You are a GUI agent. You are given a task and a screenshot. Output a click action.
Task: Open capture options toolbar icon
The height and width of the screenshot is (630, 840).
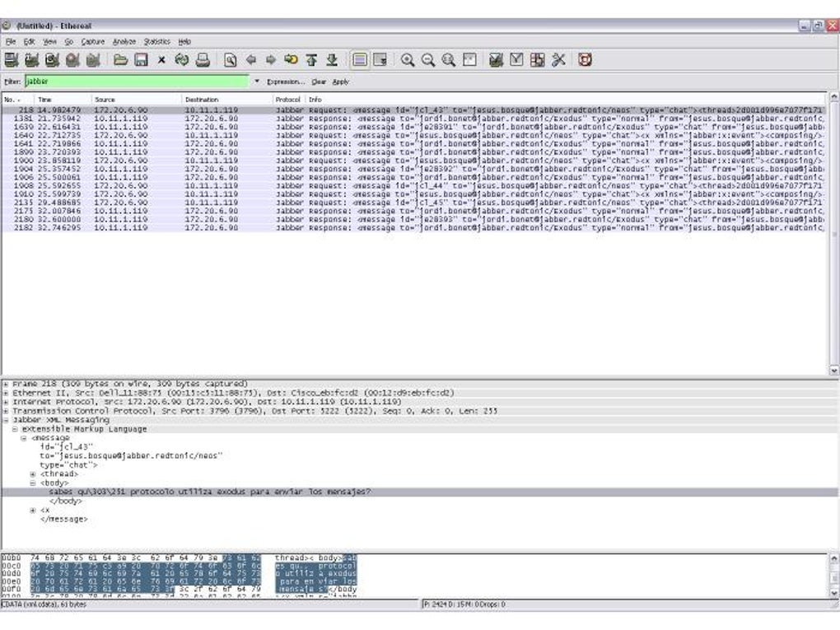click(x=31, y=60)
